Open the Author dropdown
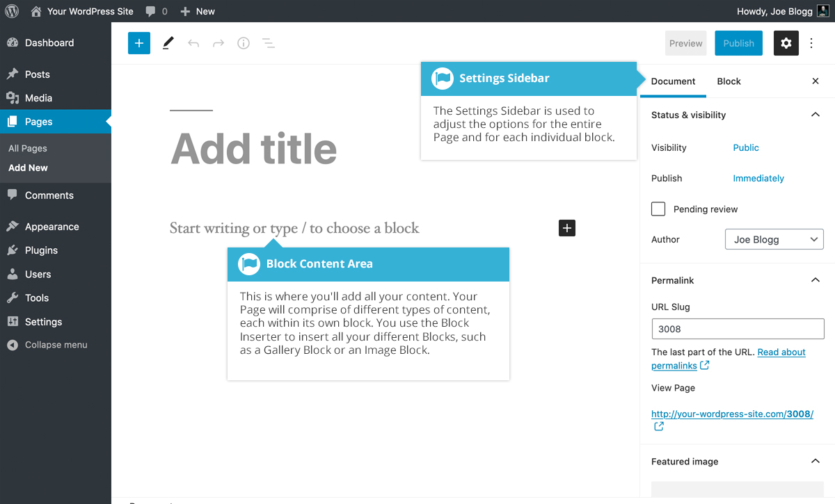The height and width of the screenshot is (504, 835). (x=774, y=239)
